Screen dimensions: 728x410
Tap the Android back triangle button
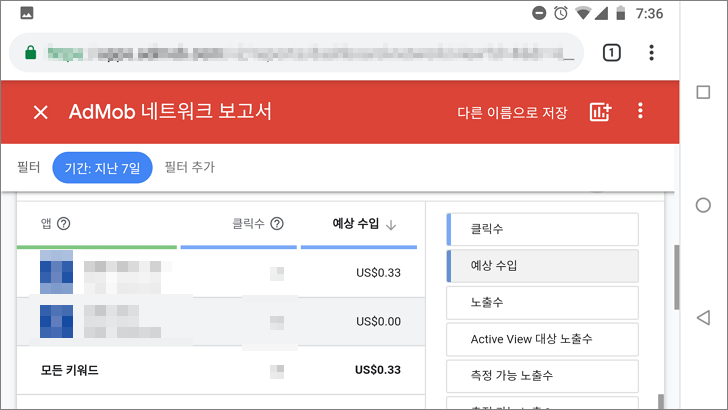[x=703, y=318]
